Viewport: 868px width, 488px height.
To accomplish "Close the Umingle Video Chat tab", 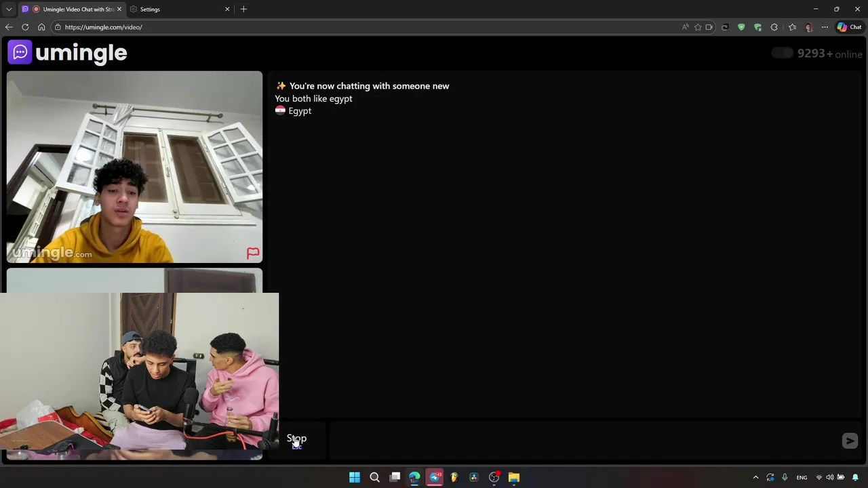I will pyautogui.click(x=119, y=9).
